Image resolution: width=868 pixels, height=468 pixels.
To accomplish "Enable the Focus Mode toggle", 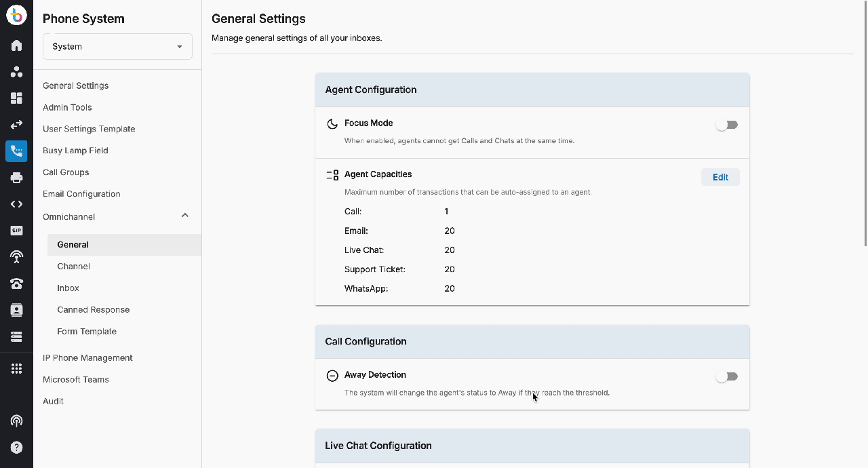I will [x=727, y=125].
